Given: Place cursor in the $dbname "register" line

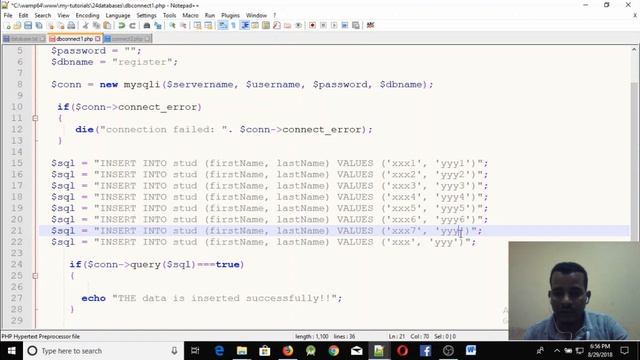Looking at the screenshot, I should point(114,62).
